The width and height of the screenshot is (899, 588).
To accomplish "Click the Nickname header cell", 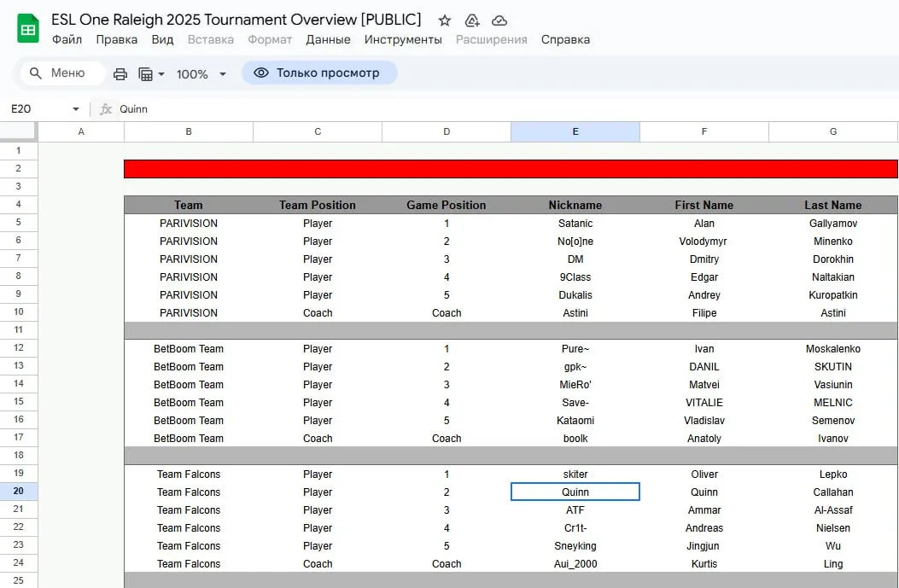I will pos(575,205).
